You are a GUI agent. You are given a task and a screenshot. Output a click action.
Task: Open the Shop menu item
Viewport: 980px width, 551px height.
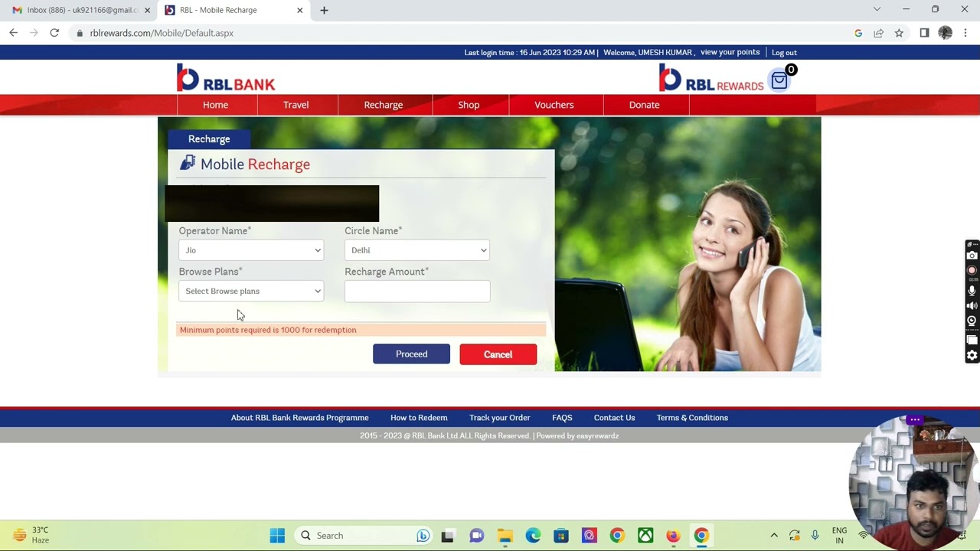(469, 105)
